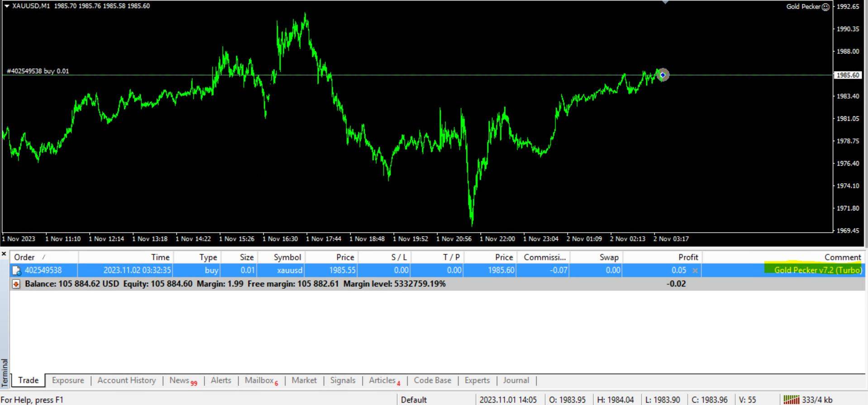Close order 402549538 using the profit X
Image resolution: width=868 pixels, height=405 pixels.
point(695,271)
